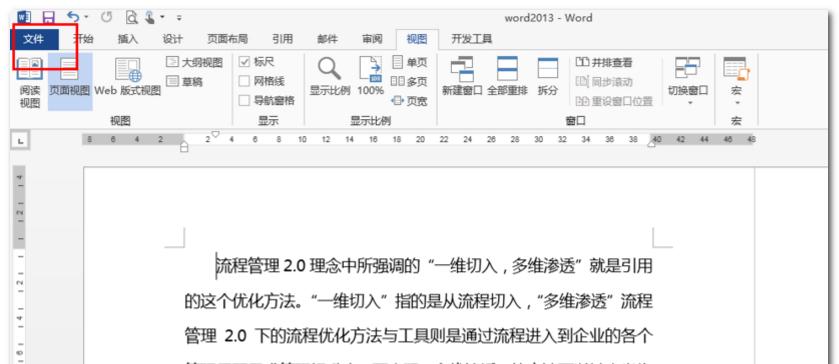Switch to 阅读视图 reading view
Screen dimensions: 839x364
point(30,82)
